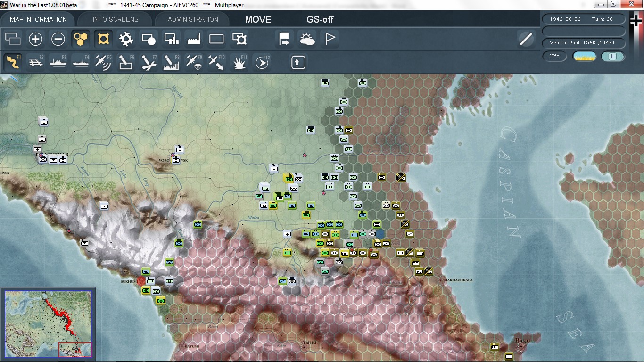
Task: Click the 0 counter indicator
Action: coord(613,56)
